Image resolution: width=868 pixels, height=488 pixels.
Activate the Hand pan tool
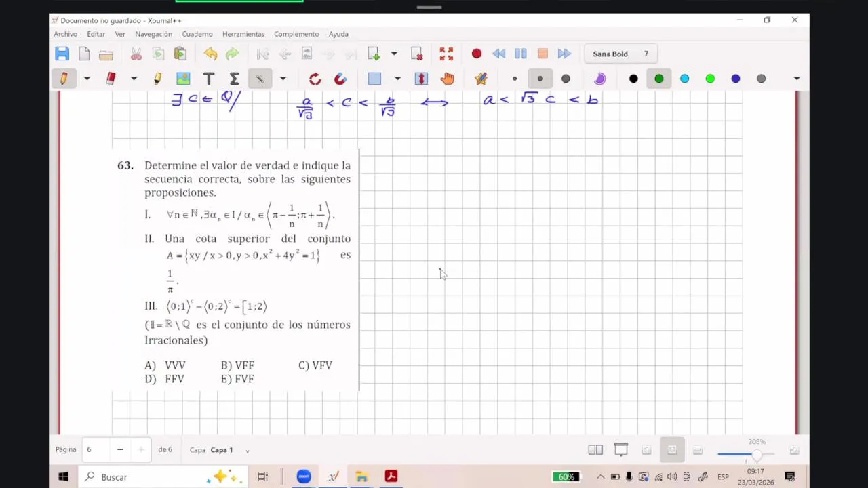coord(447,79)
